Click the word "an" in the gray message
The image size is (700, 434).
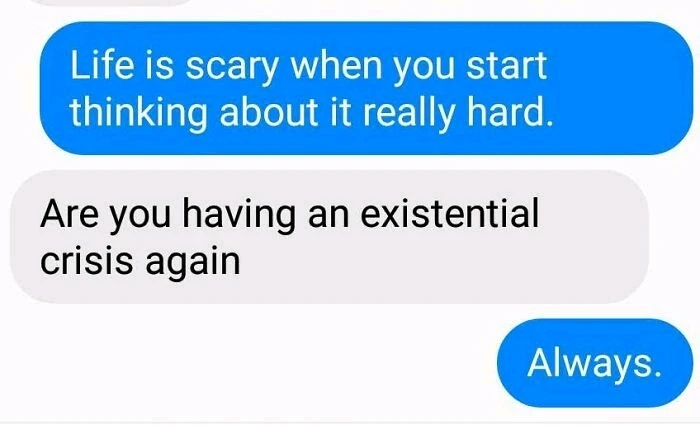328,217
